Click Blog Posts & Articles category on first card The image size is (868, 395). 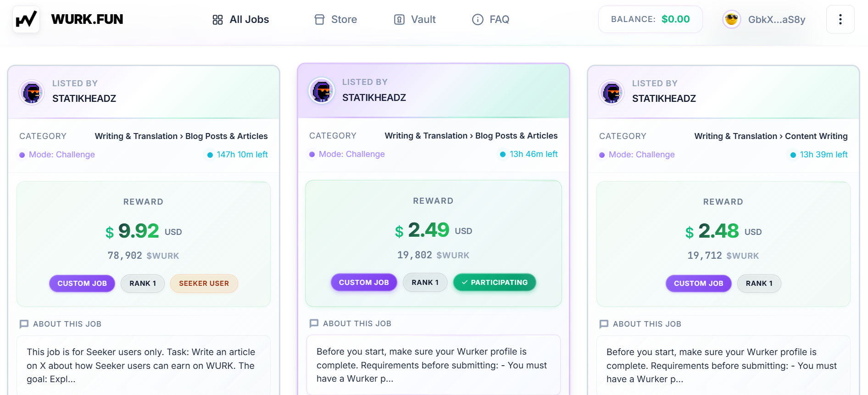[x=227, y=136]
